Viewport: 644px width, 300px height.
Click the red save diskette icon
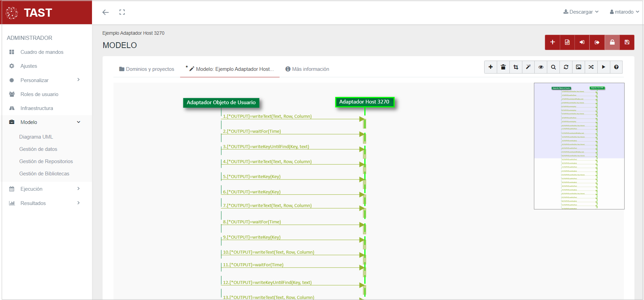coord(627,42)
